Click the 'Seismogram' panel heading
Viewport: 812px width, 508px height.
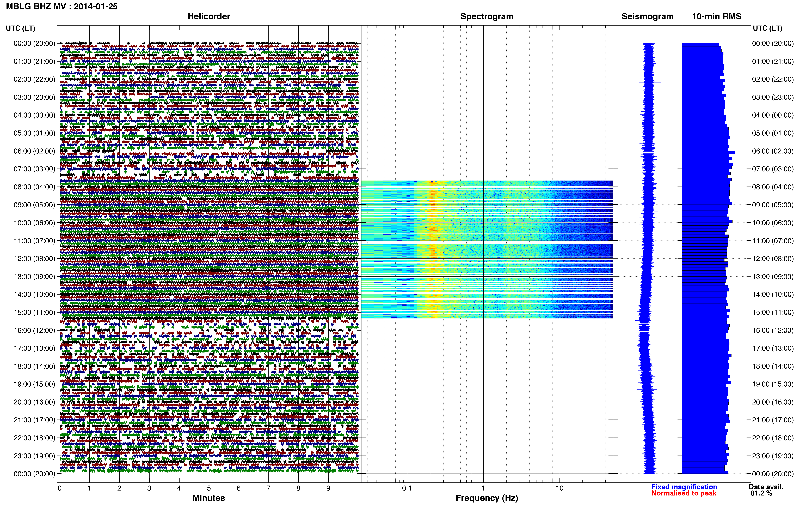point(648,16)
